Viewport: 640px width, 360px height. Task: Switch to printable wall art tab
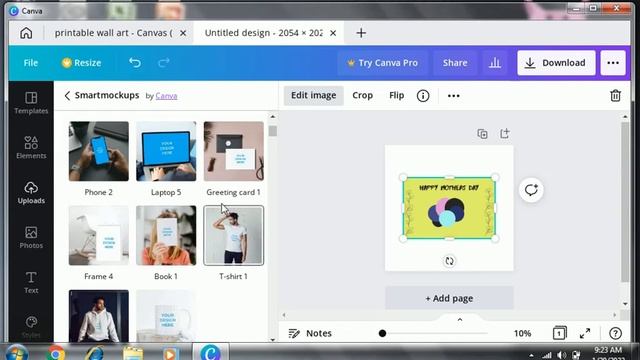coord(113,33)
